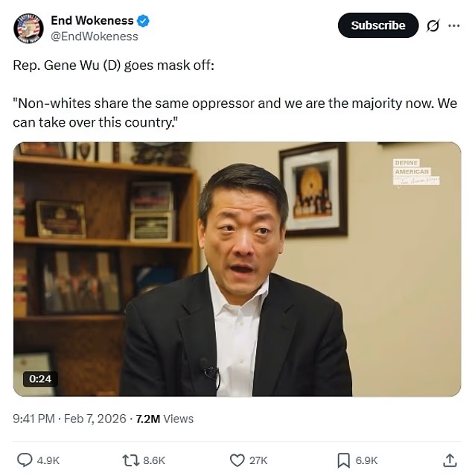472x476 pixels.
Task: Click the blue verified badge
Action: coord(143,21)
